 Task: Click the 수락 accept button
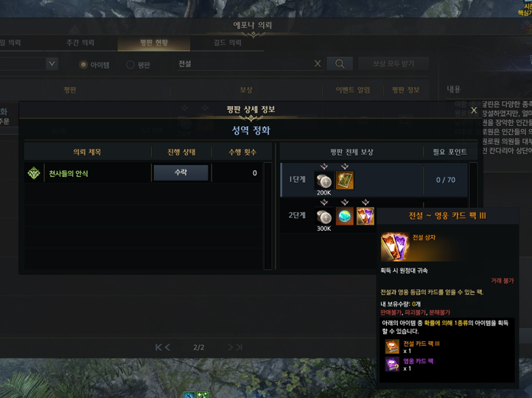pos(181,172)
